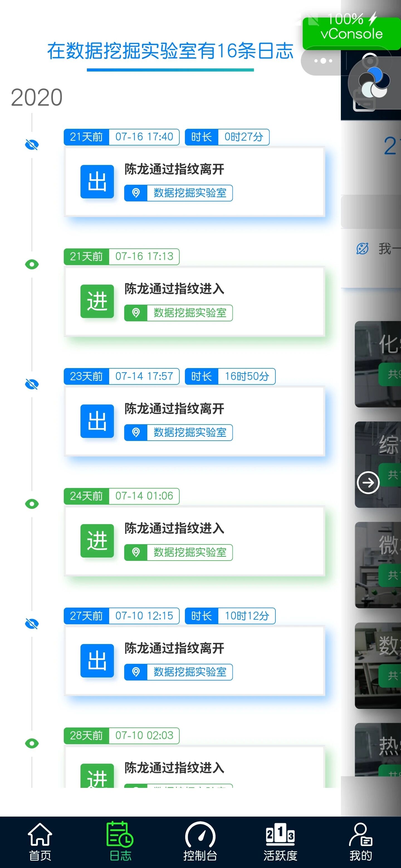Open 数据挖掘实验室 tag in 07-10 12:15 card
The image size is (401, 868).
[x=190, y=672]
